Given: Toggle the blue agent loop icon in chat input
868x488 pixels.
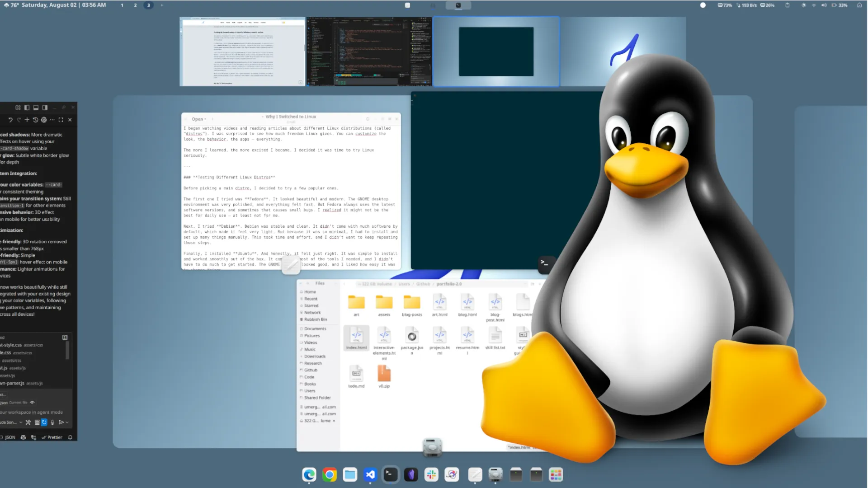Looking at the screenshot, I should click(44, 422).
